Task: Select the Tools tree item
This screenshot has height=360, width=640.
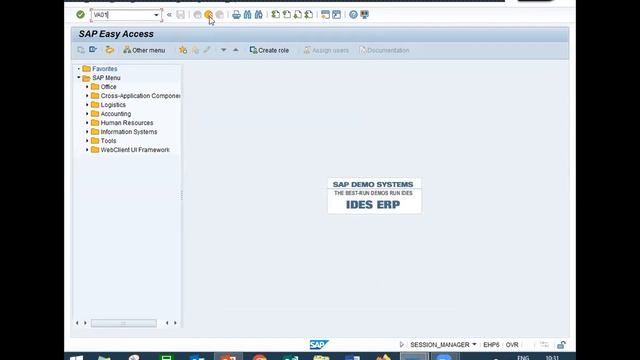Action: click(x=108, y=140)
